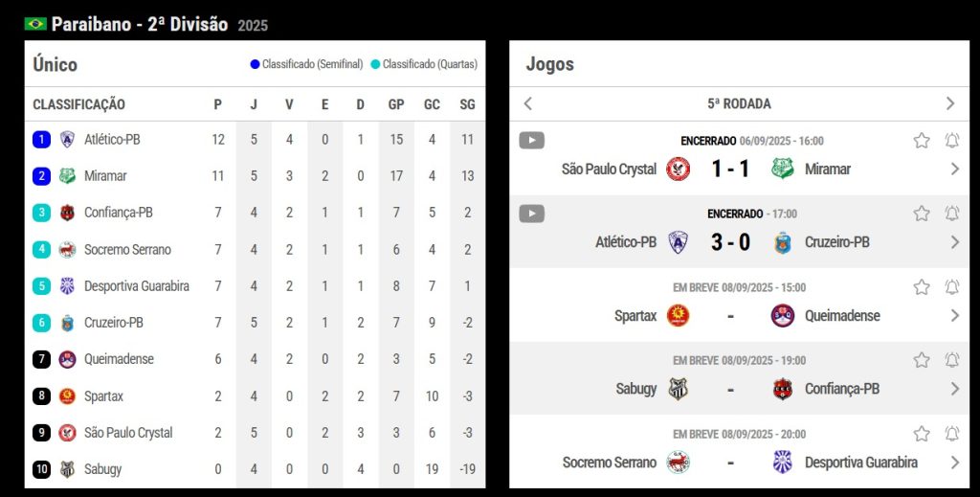Click Queimadense crest in the fixtures list
980x497 pixels.
click(782, 316)
